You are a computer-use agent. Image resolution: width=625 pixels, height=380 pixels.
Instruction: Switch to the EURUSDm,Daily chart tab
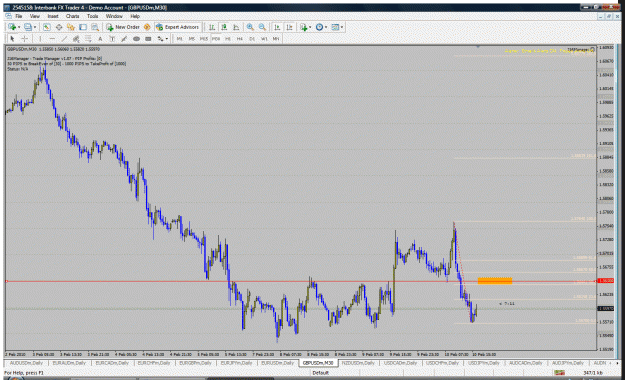277,363
